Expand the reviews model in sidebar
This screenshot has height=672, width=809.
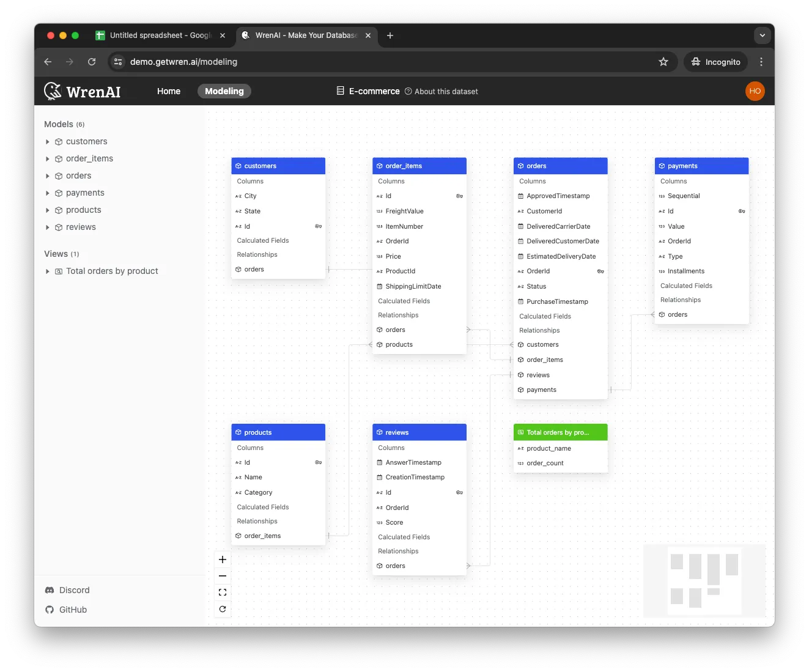pyautogui.click(x=48, y=227)
